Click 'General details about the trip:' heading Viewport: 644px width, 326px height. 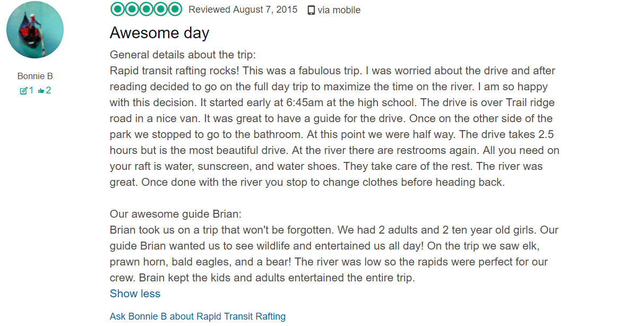pos(183,55)
